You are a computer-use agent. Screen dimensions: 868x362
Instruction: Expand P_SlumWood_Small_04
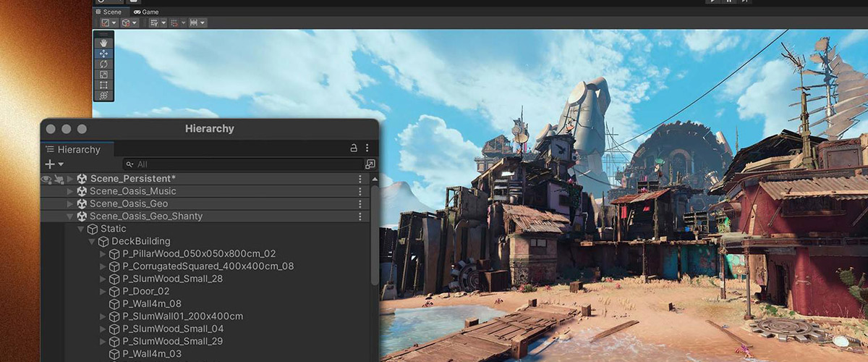point(103,329)
